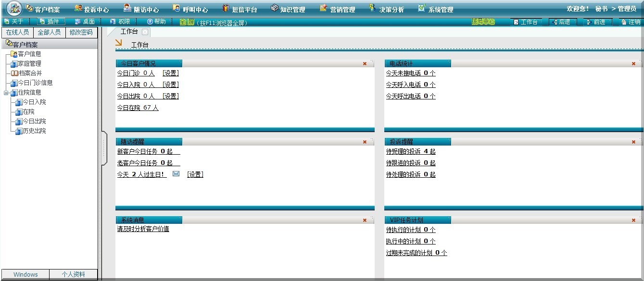Click 设置 next to 今日门诊
Screen dimensions: 644x281
171,73
